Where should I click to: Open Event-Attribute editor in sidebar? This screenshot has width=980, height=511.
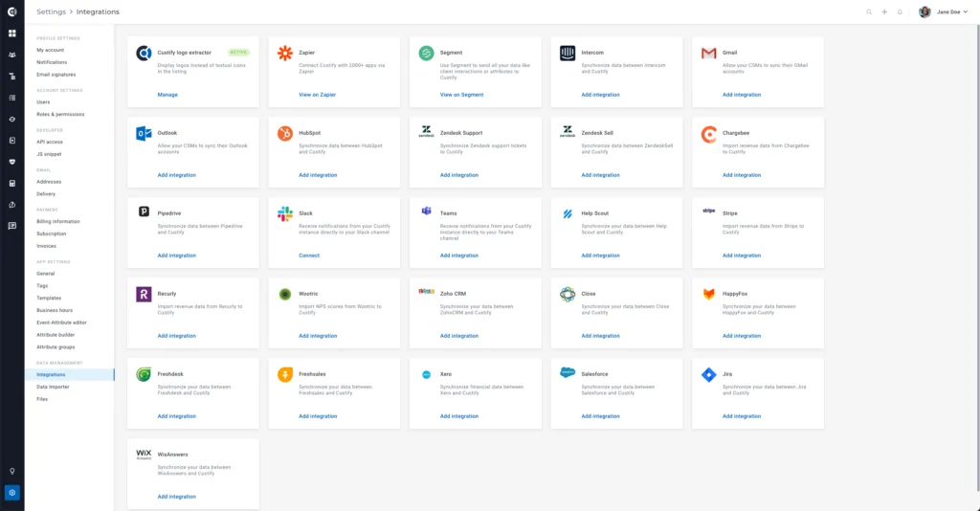[62, 322]
